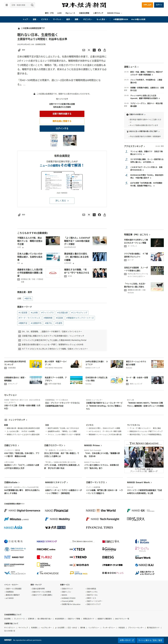168x644 pixels.
Task: Click the お問い合わせ footer button
Action: pos(127,640)
